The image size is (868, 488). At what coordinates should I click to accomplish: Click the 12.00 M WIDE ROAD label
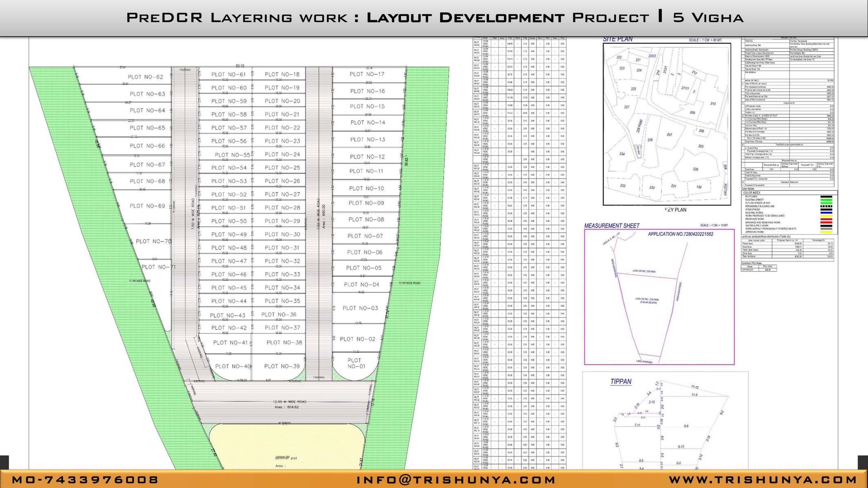(289, 402)
